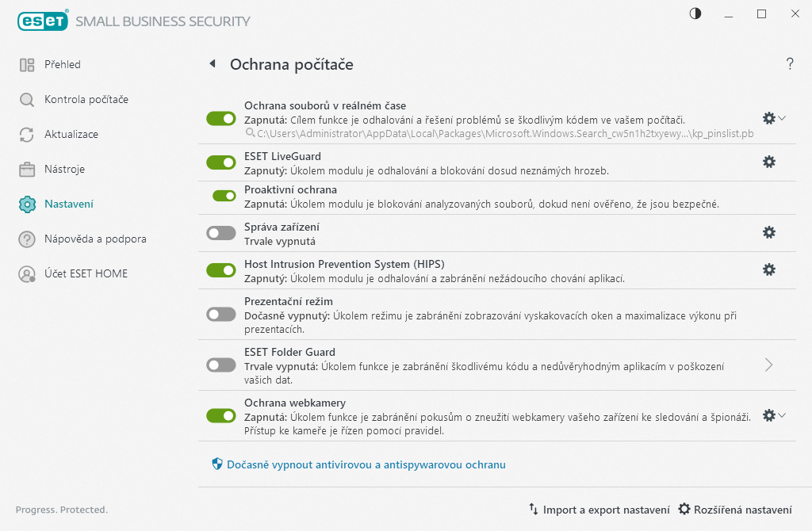Open HIPS settings gear icon
Screen dimensions: 812x531
pos(768,269)
